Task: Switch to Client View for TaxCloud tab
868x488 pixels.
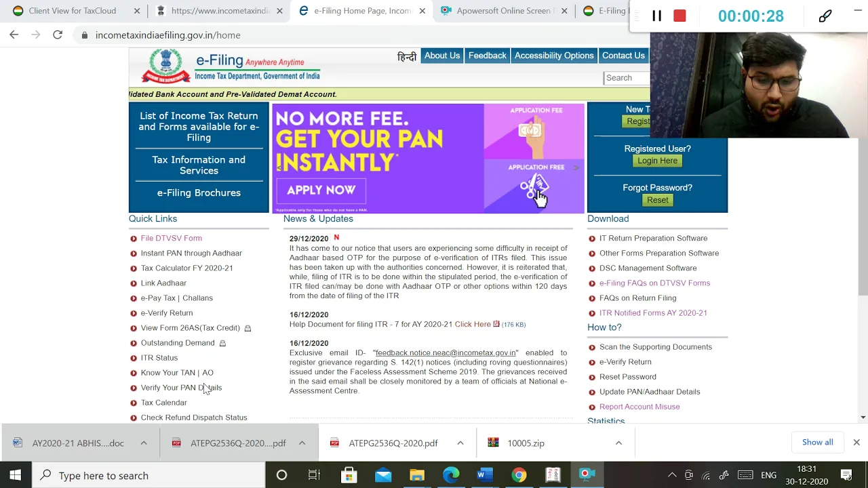Action: pyautogui.click(x=73, y=11)
